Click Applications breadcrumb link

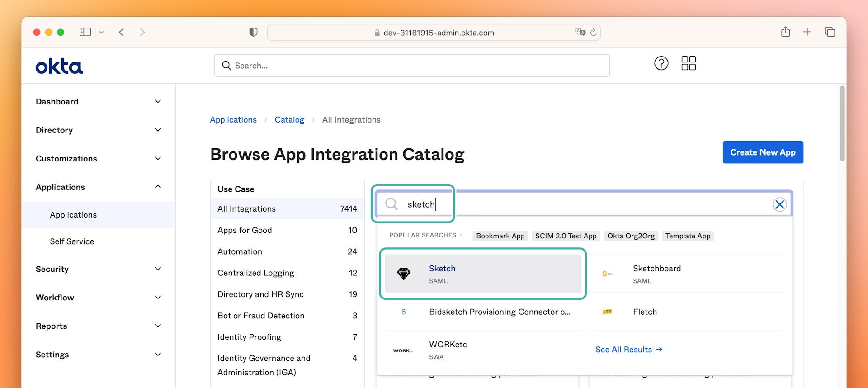233,120
